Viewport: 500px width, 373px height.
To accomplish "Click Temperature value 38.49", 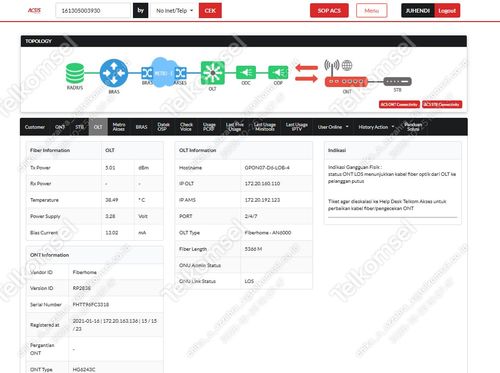I will 112,200.
